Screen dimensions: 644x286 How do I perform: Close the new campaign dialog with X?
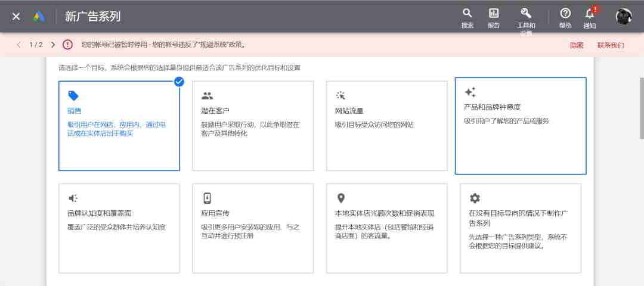point(16,17)
